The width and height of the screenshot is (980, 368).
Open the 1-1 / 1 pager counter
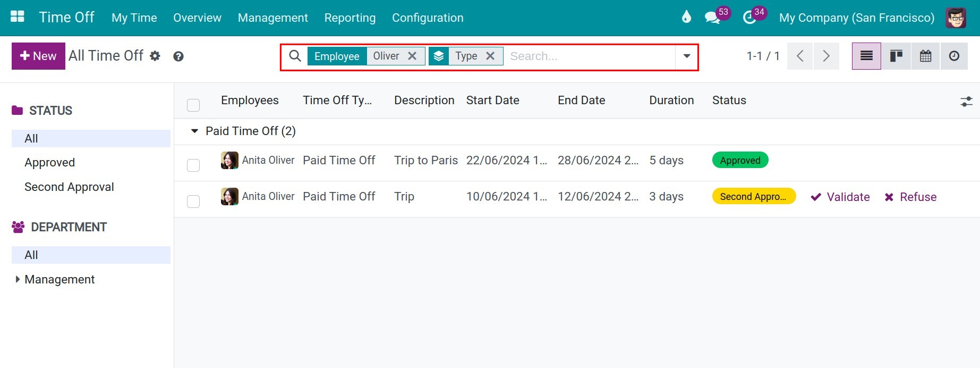coord(763,56)
